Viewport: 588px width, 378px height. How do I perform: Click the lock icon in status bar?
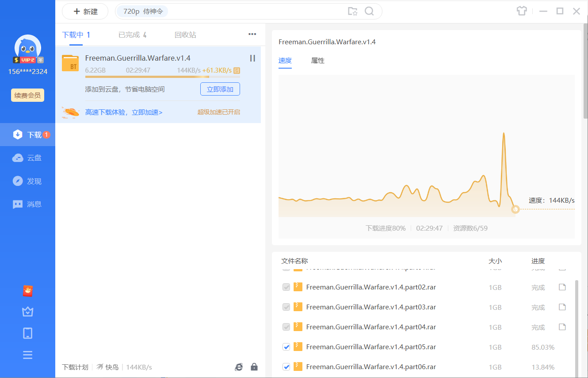click(254, 367)
